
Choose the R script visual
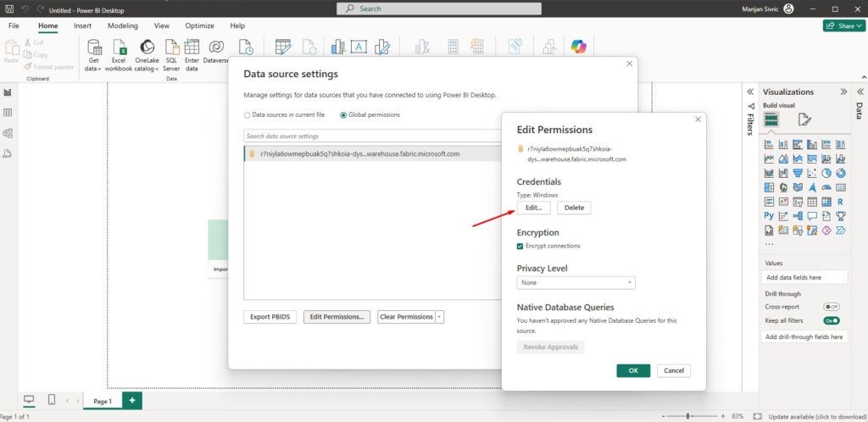[x=840, y=202]
